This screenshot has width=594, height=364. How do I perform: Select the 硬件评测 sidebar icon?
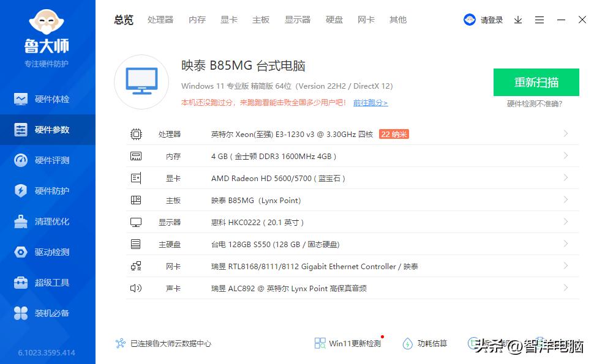coord(47,160)
